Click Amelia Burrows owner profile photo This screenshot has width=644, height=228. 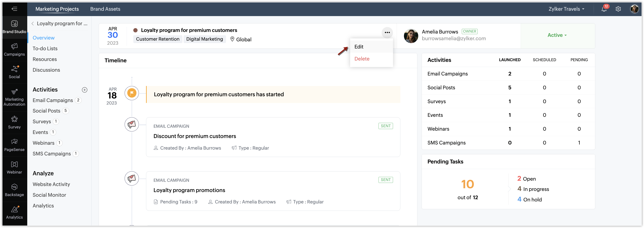411,36
